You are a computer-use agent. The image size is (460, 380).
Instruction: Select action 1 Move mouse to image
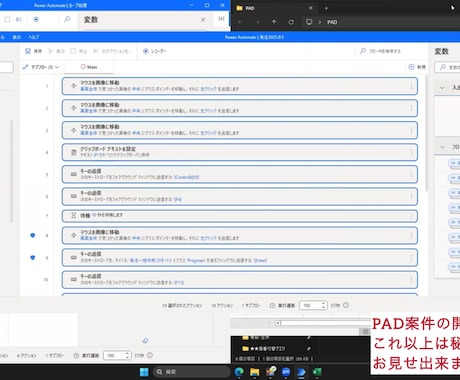coord(240,86)
